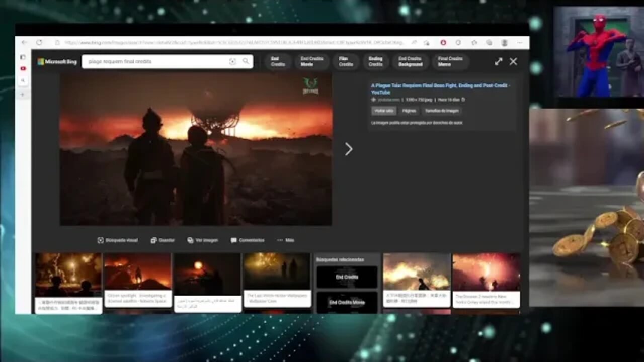
Task: Click the Ver imagen button
Action: coord(203,240)
